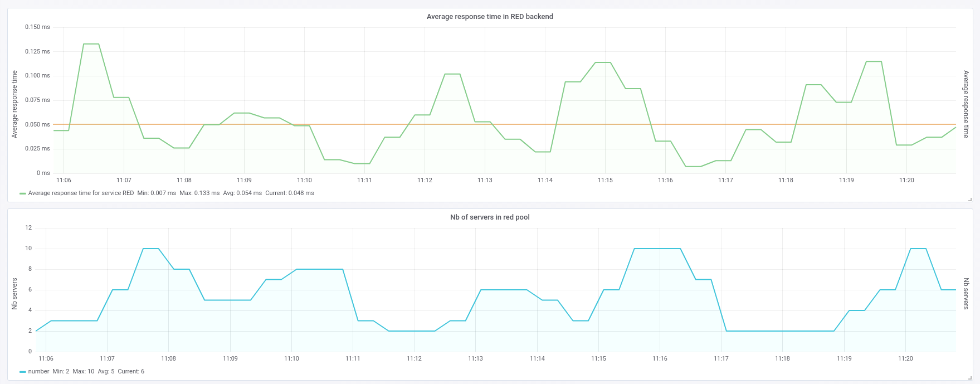Click the 11:17 tick on servers chart
This screenshot has width=980, height=384.
(x=721, y=359)
